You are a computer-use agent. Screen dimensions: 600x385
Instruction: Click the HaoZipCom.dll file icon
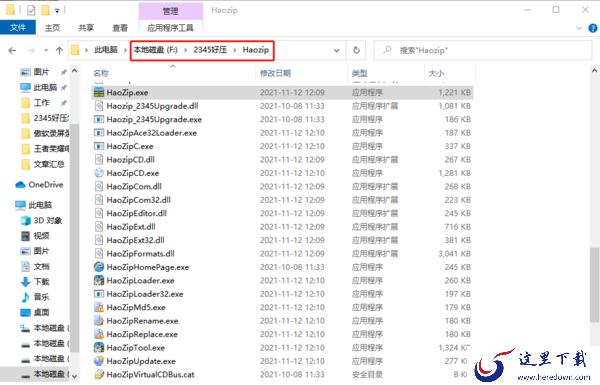click(99, 186)
